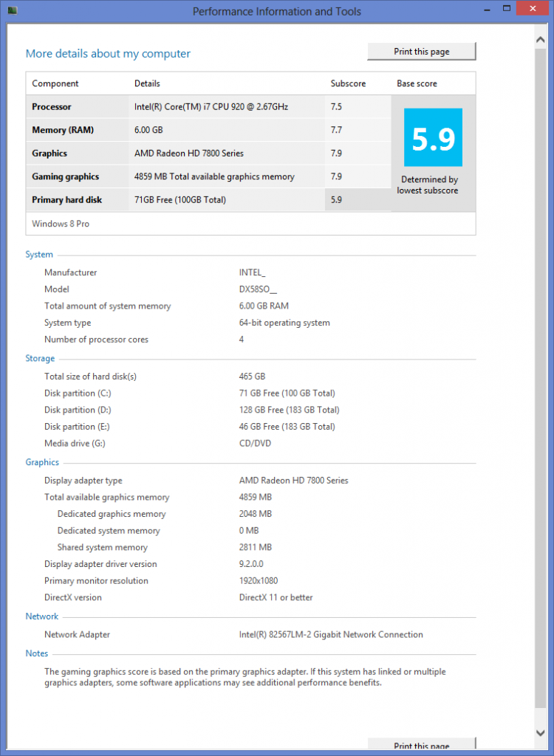Select the Gaming graphics row label

coord(65,176)
